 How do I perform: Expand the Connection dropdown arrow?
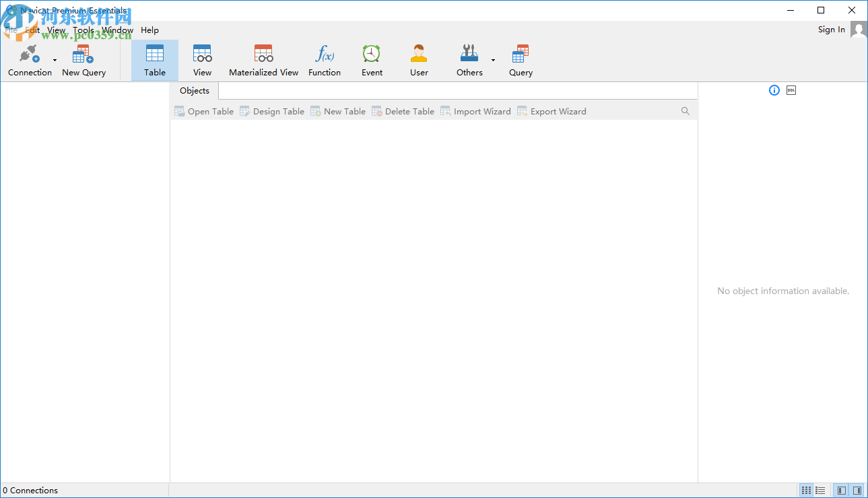(x=55, y=61)
